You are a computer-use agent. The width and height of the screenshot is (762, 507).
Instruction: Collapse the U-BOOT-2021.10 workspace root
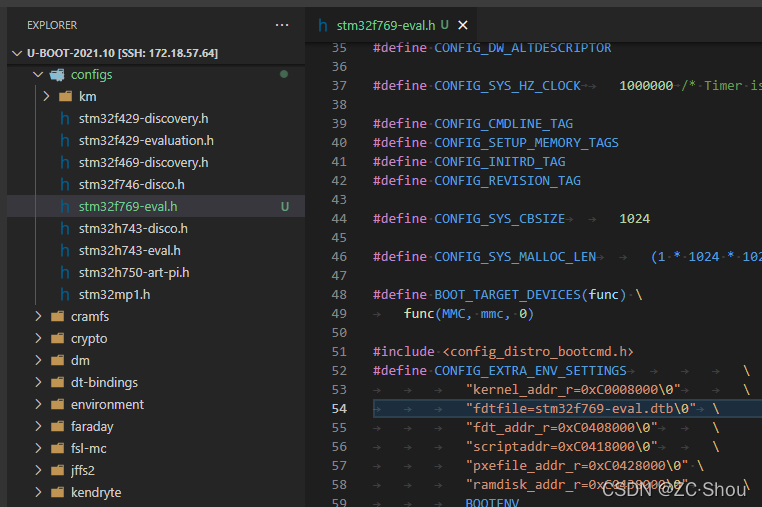coord(17,53)
